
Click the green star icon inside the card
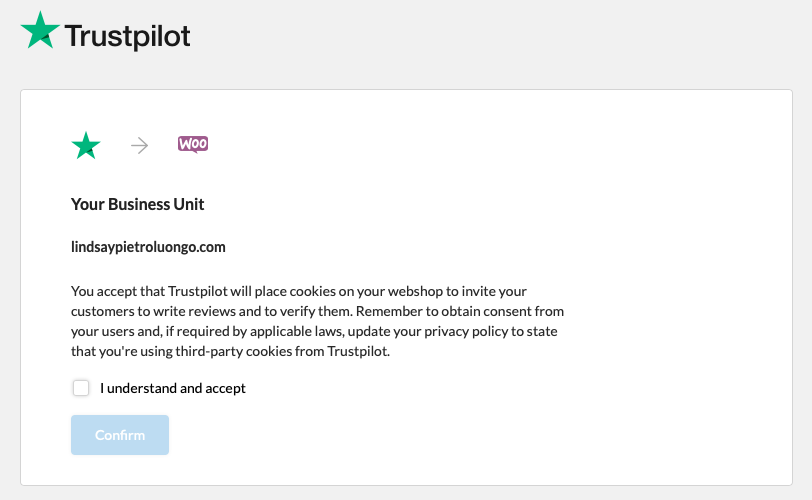pos(86,146)
